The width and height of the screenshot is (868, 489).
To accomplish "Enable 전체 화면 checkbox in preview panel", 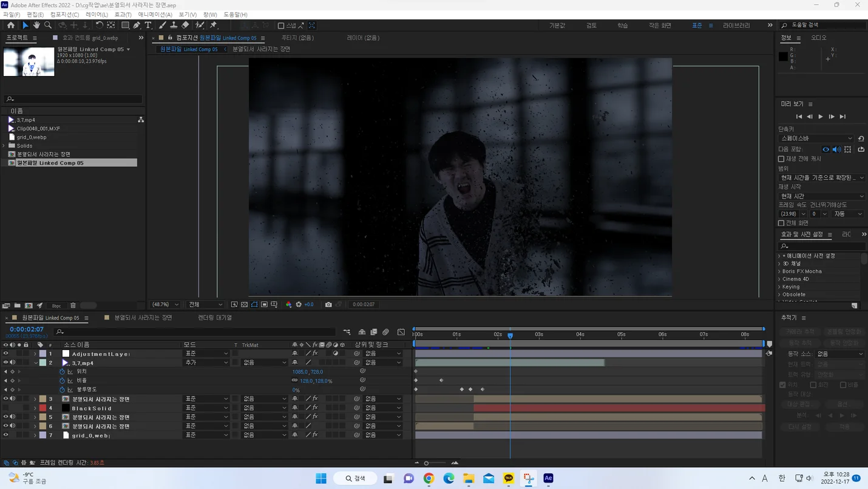I will coord(781,223).
